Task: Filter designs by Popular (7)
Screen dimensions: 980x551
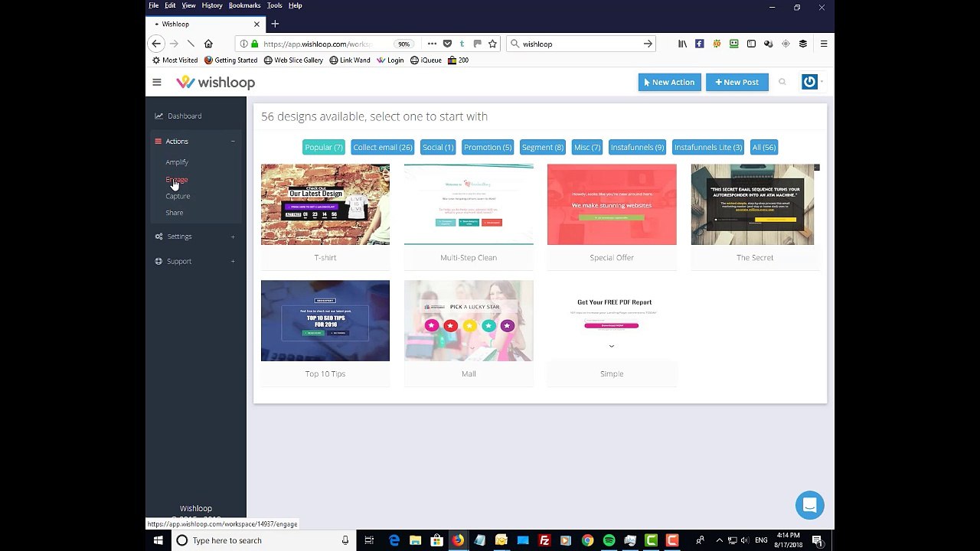Action: (x=324, y=148)
